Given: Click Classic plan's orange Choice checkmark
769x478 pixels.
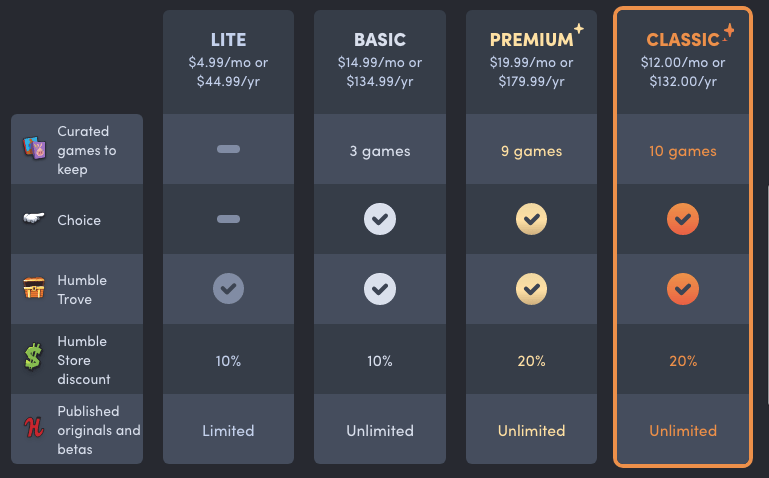Looking at the screenshot, I should click(x=683, y=219).
